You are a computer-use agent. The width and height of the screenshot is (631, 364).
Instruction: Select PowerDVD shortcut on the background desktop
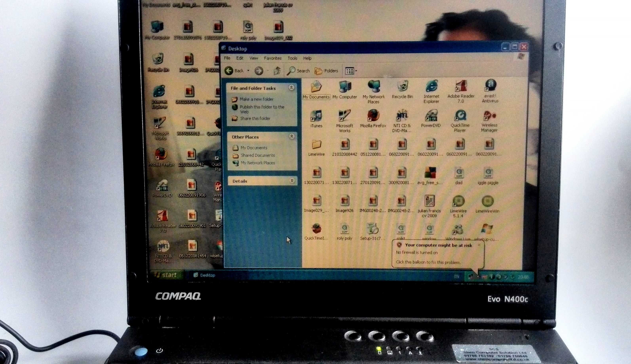coord(162,189)
